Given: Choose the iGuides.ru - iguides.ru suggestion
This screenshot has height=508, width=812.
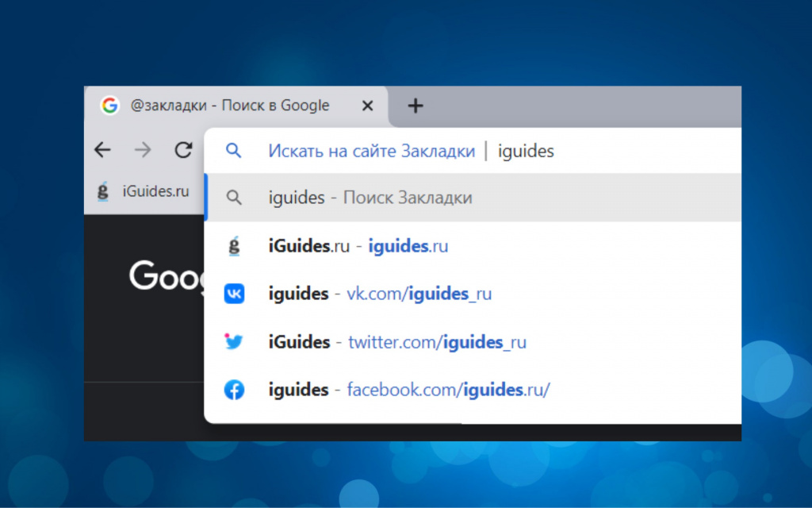Looking at the screenshot, I should [474, 246].
